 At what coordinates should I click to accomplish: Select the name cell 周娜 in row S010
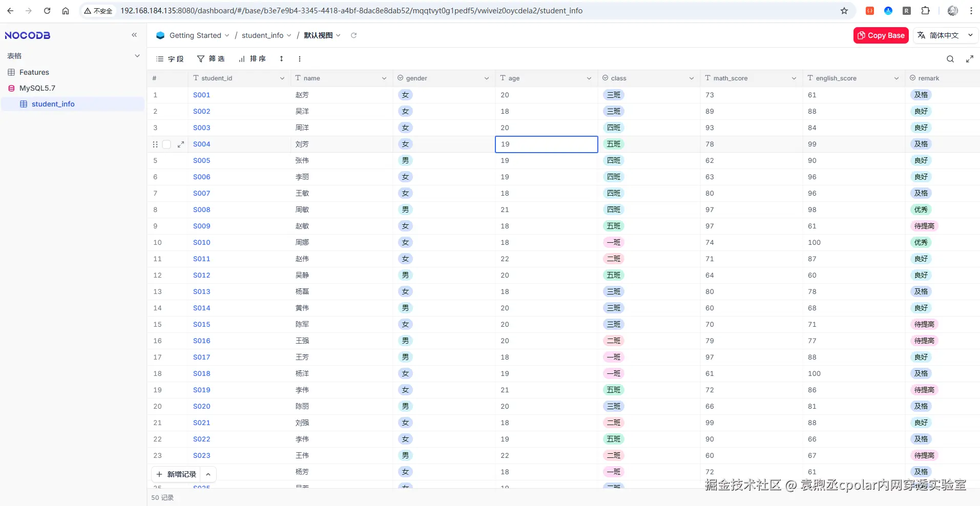pyautogui.click(x=342, y=242)
